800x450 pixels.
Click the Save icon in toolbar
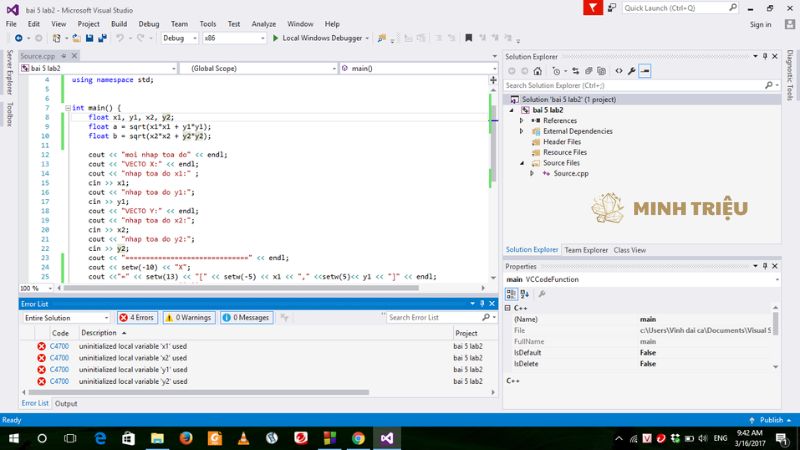89,38
